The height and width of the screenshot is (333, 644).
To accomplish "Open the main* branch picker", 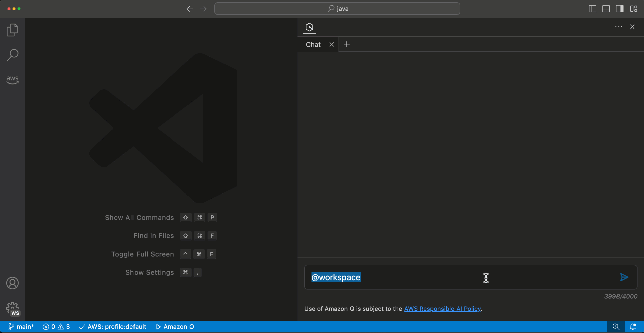I will pyautogui.click(x=21, y=326).
